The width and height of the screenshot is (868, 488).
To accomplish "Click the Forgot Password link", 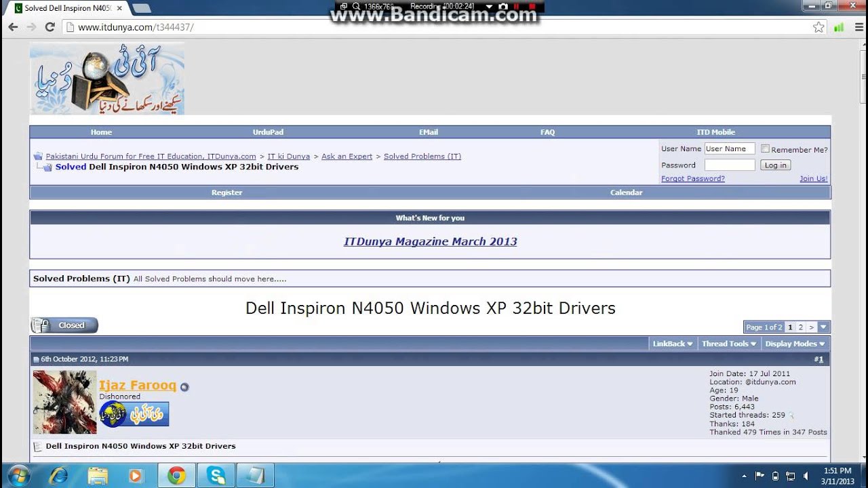I will click(x=693, y=179).
